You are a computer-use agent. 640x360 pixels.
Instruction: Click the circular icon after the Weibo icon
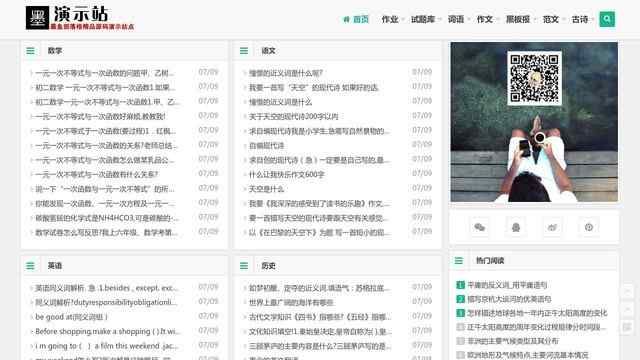point(589,227)
